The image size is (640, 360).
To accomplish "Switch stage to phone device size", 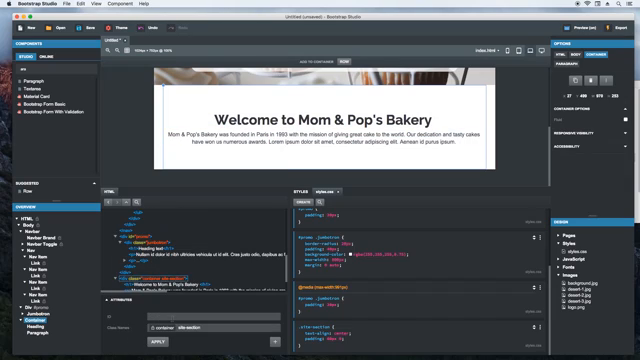I will [x=507, y=51].
